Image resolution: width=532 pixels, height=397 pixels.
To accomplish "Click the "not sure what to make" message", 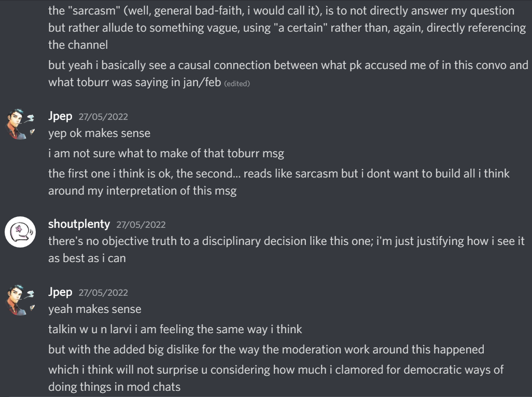I will [x=166, y=154].
